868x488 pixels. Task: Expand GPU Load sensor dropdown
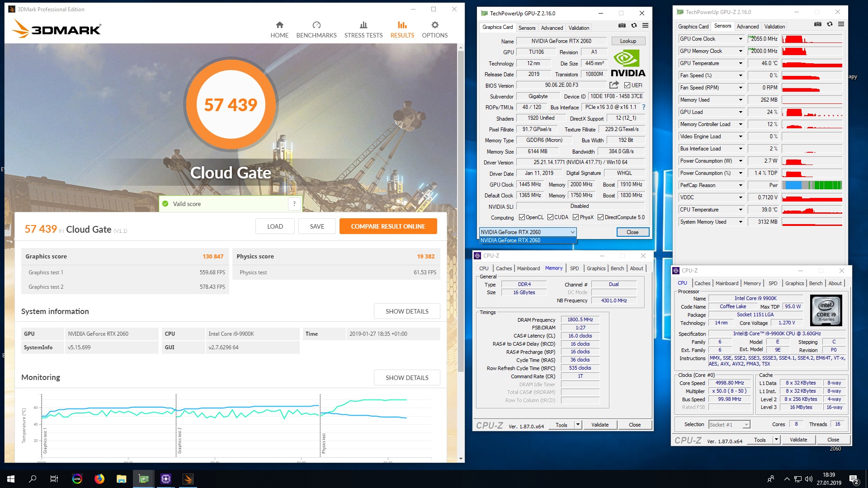(x=741, y=112)
